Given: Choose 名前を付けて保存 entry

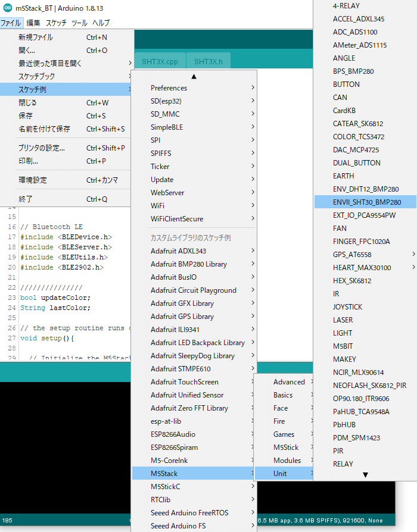Looking at the screenshot, I should coord(65,129).
